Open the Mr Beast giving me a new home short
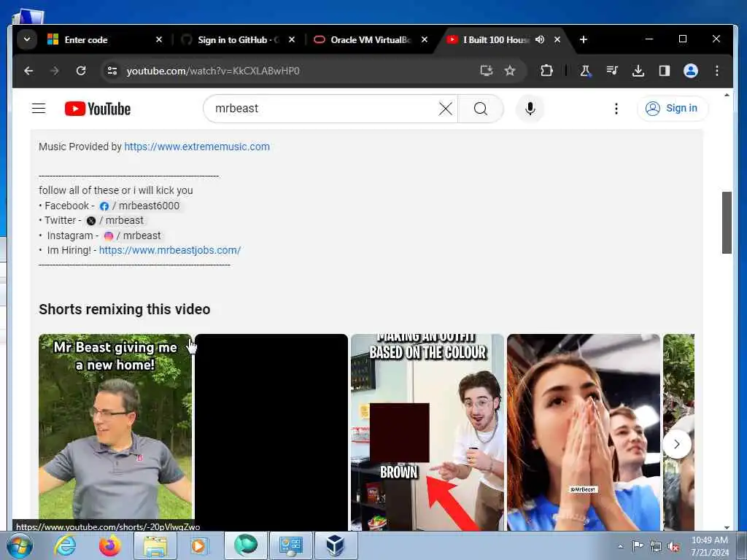 (x=115, y=432)
